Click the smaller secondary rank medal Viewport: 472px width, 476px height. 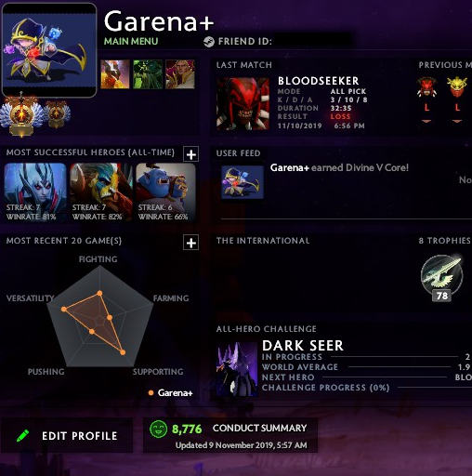coord(57,113)
